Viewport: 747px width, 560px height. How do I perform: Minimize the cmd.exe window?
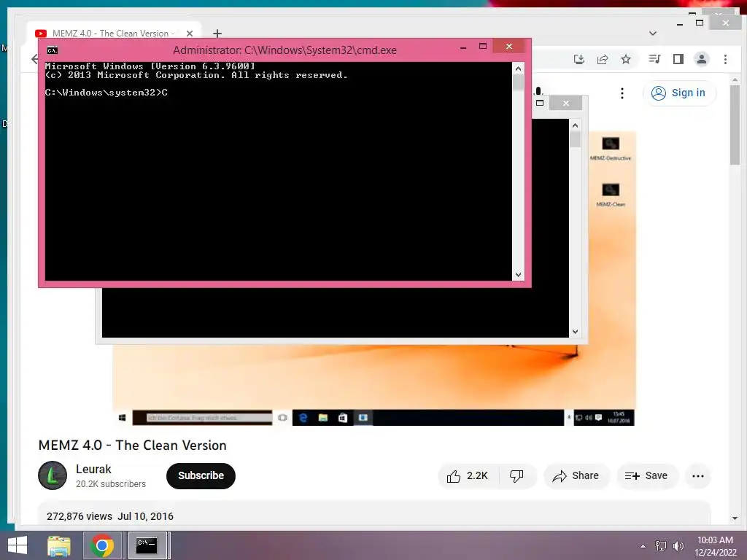coord(463,47)
